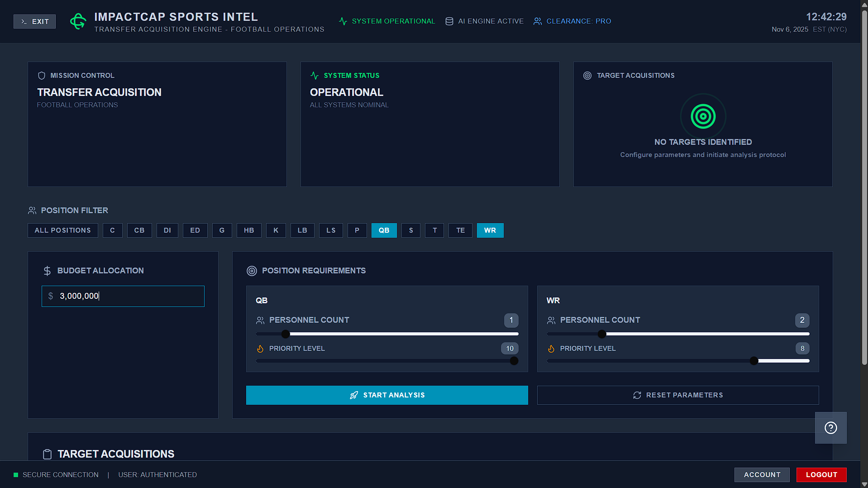Open the Account menu
868x488 pixels.
point(762,474)
